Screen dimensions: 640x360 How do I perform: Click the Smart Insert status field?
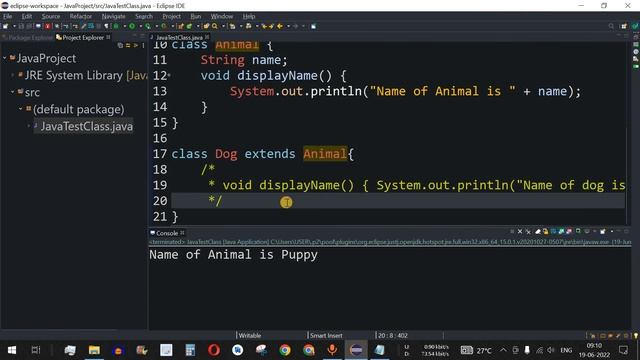(x=326, y=336)
